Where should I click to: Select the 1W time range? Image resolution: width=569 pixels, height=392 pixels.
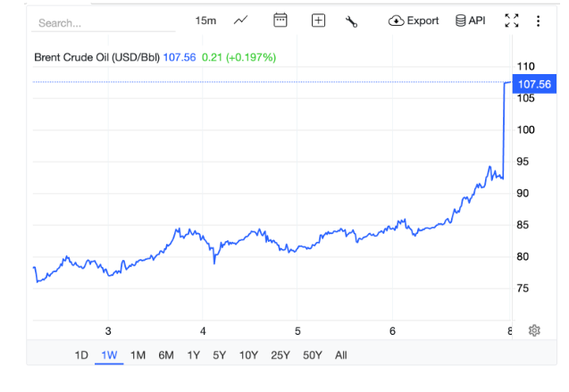pyautogui.click(x=109, y=355)
